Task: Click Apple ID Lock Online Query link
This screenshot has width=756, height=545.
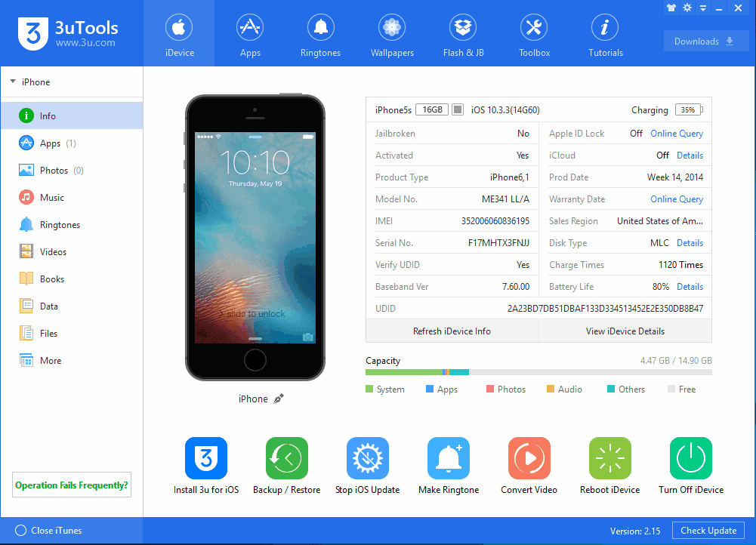Action: click(x=677, y=134)
